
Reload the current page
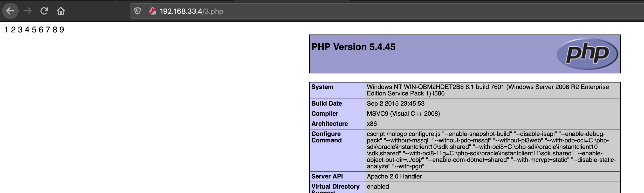pyautogui.click(x=44, y=11)
